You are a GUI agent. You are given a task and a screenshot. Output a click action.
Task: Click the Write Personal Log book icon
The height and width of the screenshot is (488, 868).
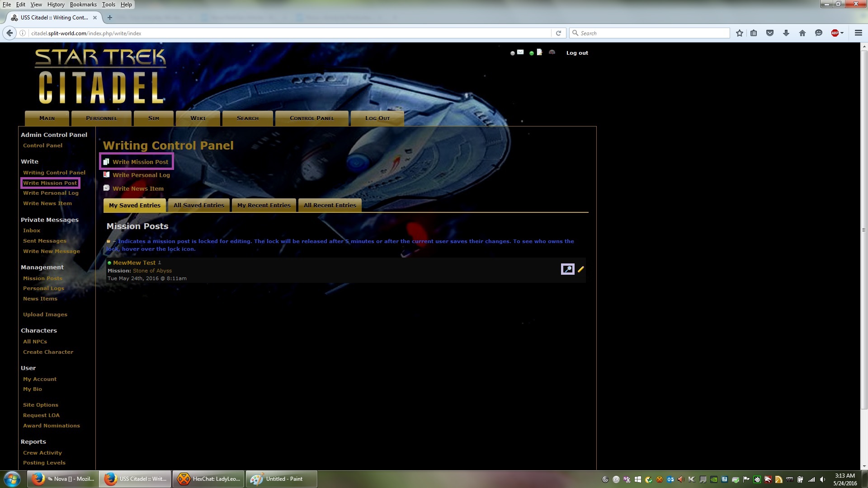(106, 175)
